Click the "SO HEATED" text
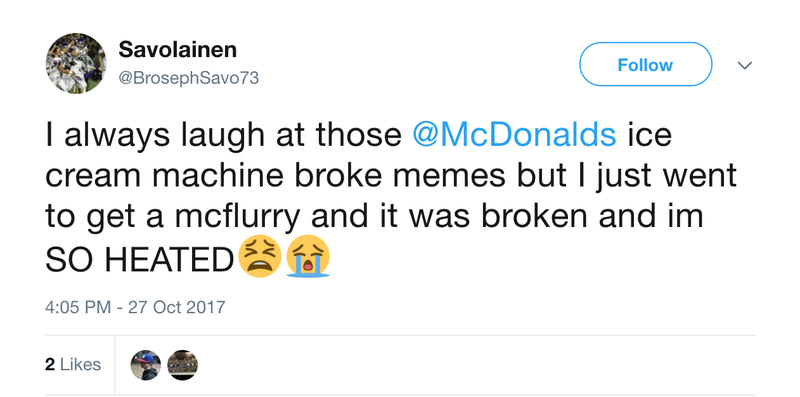This screenshot has width=800, height=397. pyautogui.click(x=139, y=259)
